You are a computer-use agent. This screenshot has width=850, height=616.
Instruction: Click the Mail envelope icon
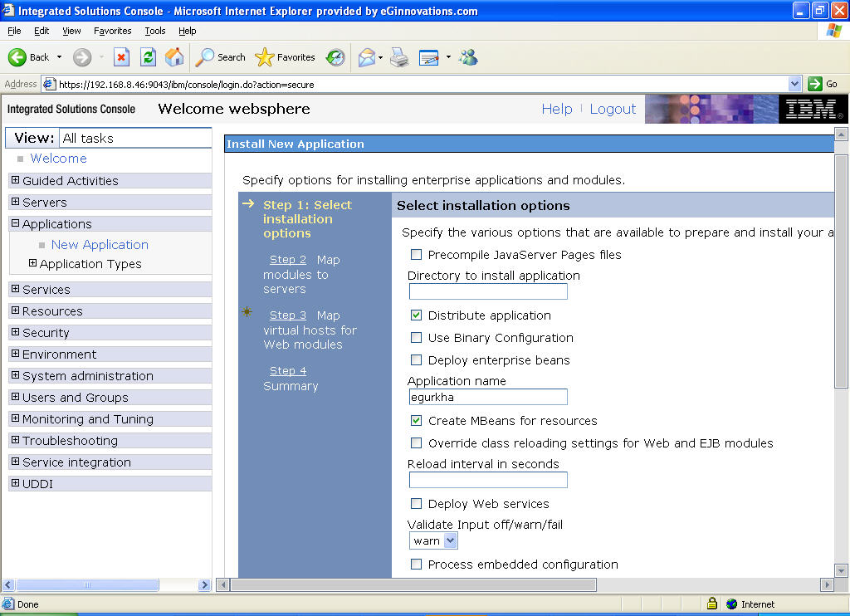click(x=367, y=57)
